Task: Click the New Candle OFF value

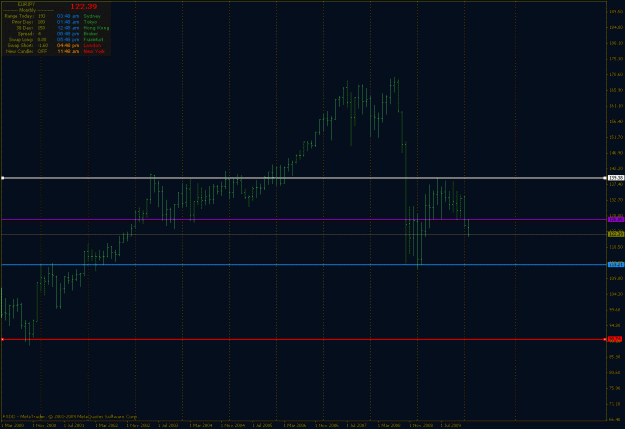Action: click(42, 51)
